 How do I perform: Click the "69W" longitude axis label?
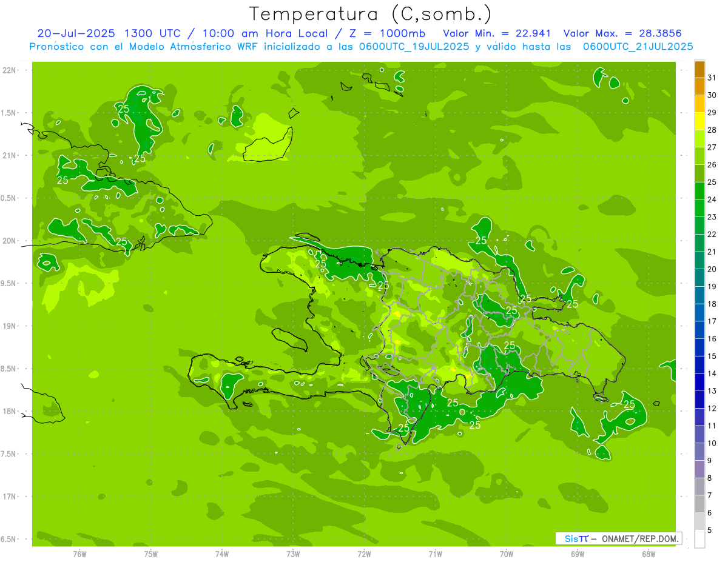pos(578,554)
